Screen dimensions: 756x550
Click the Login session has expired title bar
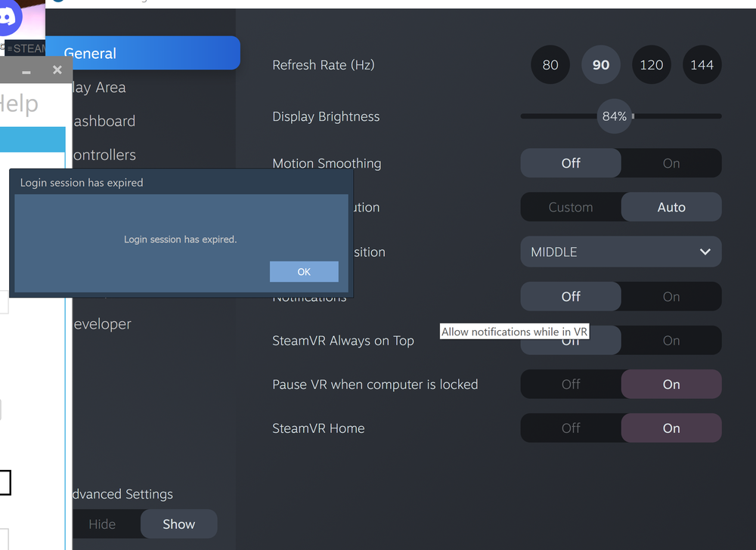(181, 183)
